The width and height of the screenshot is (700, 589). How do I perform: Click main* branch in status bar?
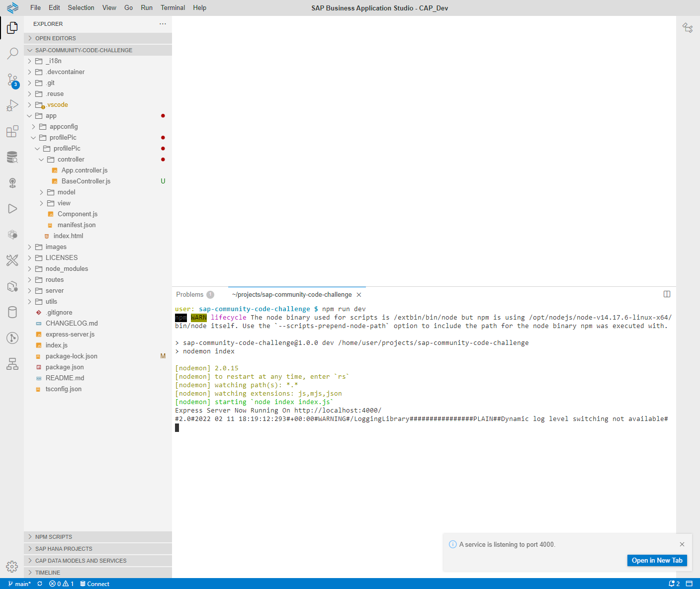(19, 584)
